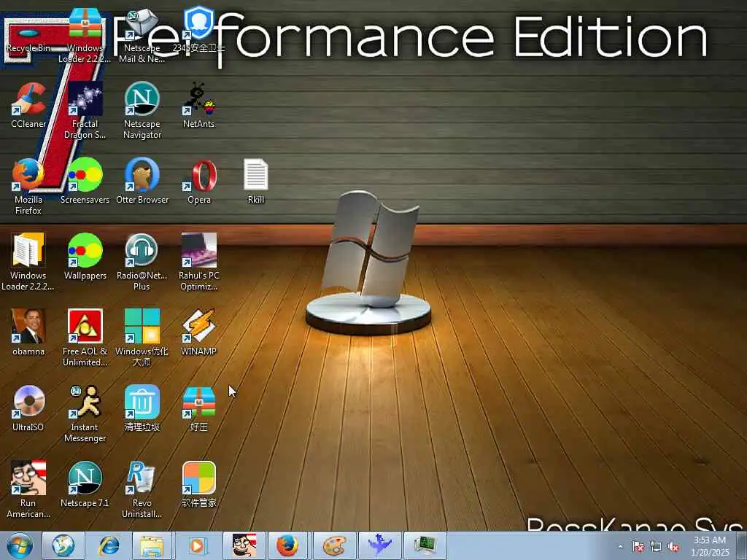Launch Otter Browser from the desktop
Viewport: 747px width, 560px height.
(142, 181)
